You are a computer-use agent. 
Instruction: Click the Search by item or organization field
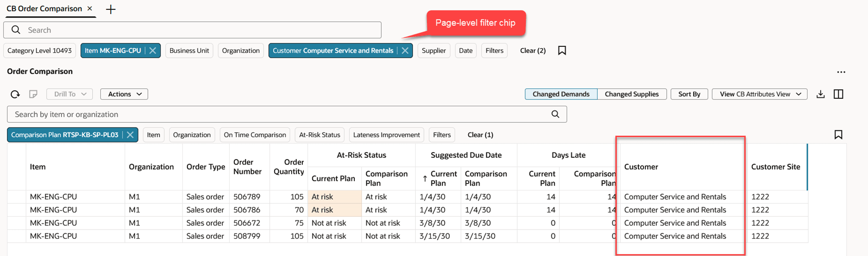click(279, 114)
